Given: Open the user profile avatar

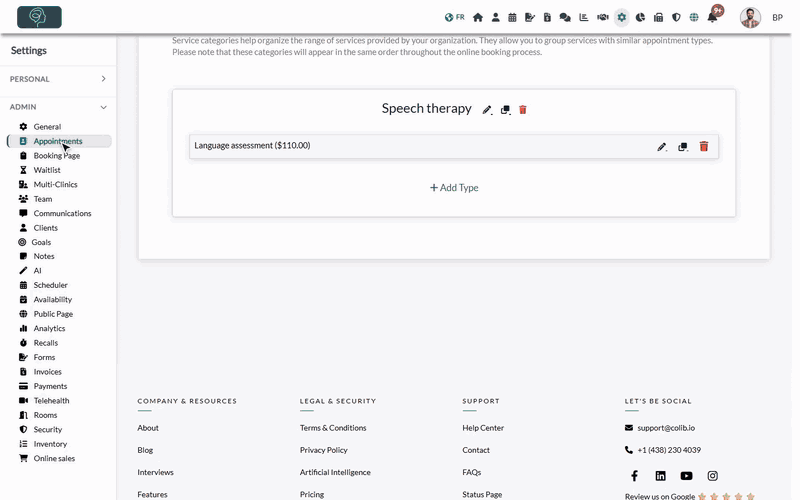Looking at the screenshot, I should (750, 17).
